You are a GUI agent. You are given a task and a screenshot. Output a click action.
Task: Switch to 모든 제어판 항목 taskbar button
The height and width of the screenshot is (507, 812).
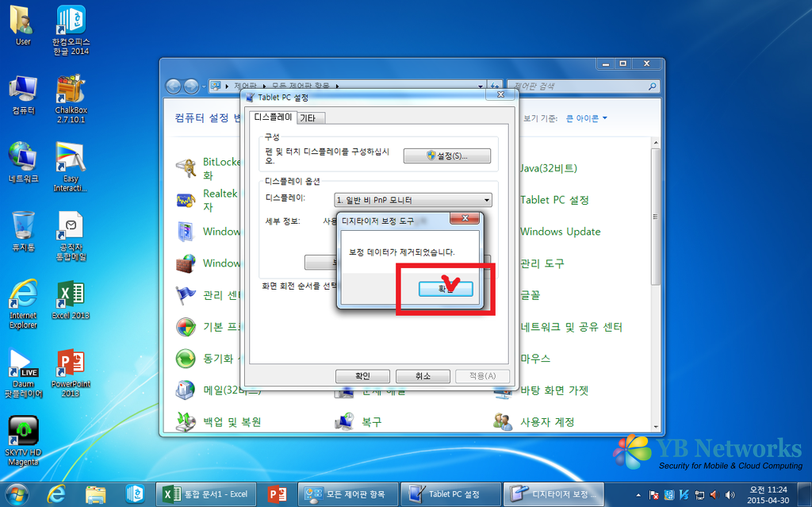coord(348,494)
